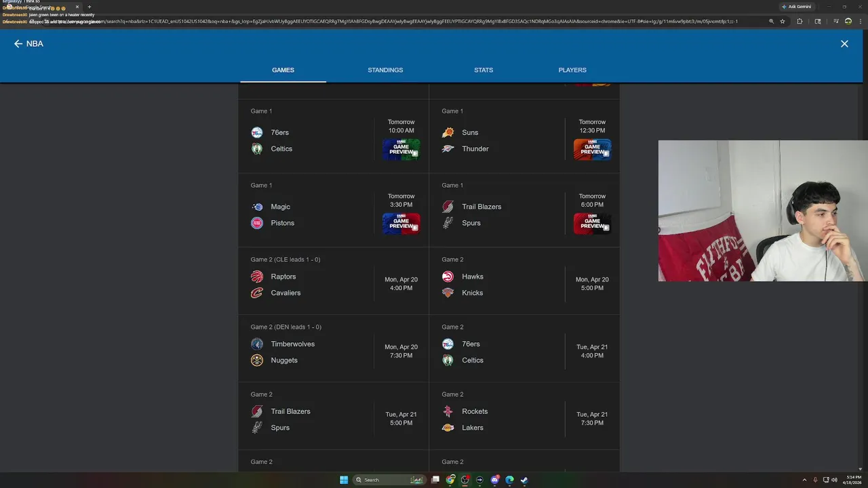Open the Chrome zoom indicator

pyautogui.click(x=771, y=21)
